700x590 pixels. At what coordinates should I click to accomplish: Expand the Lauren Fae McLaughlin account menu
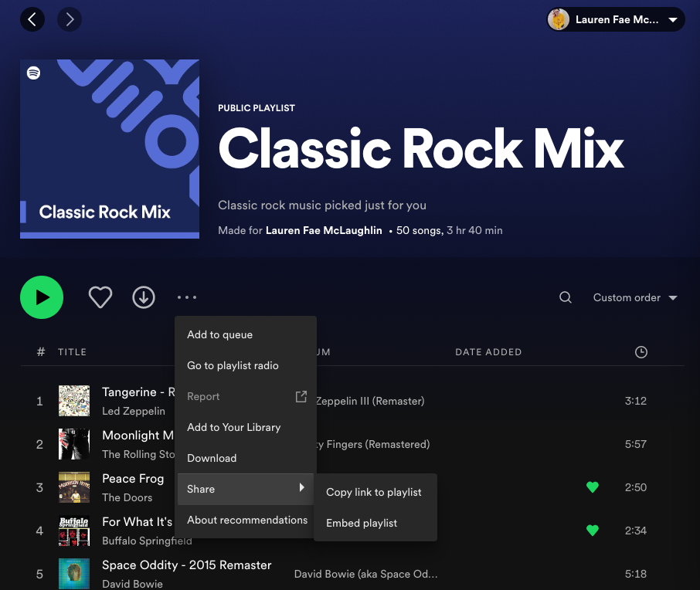coord(673,19)
